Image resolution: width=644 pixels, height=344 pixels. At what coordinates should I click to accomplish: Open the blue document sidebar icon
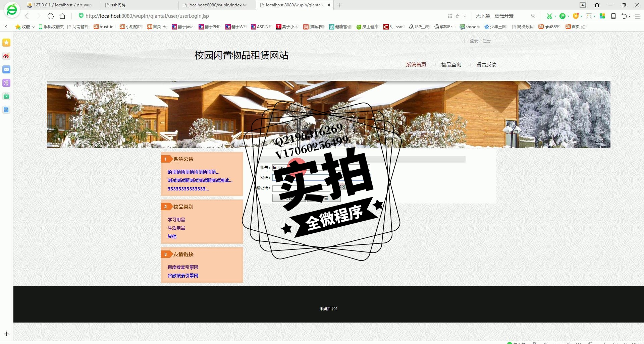[6, 110]
